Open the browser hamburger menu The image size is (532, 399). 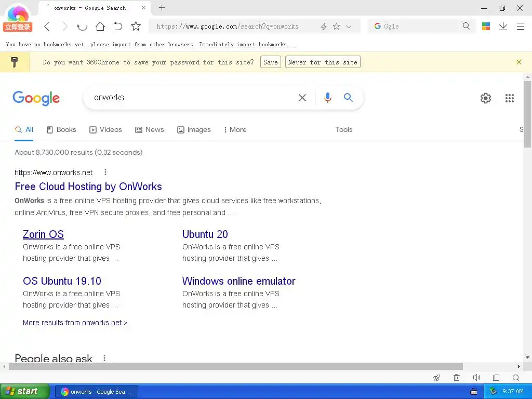point(521,26)
